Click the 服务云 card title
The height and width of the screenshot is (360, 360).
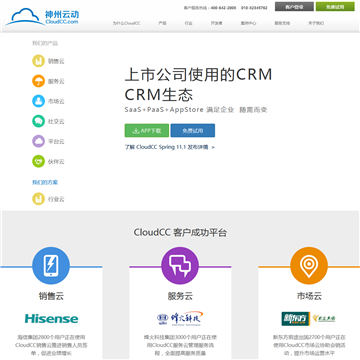coord(180,296)
